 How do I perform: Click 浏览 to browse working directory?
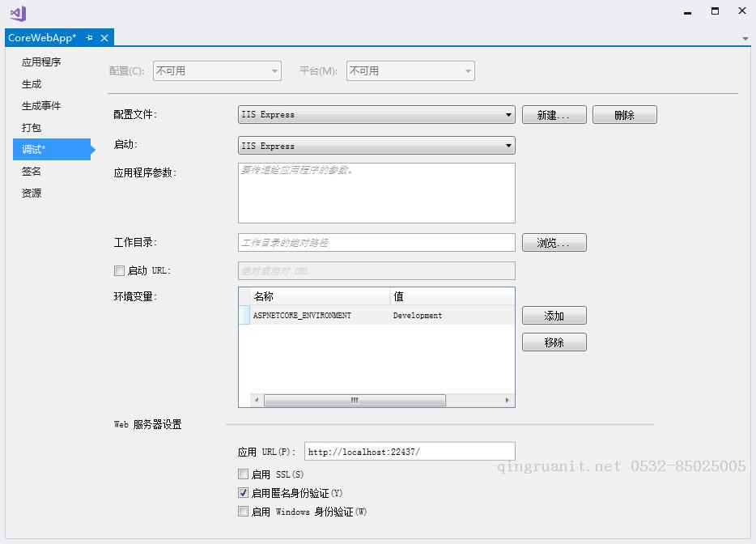tap(554, 242)
